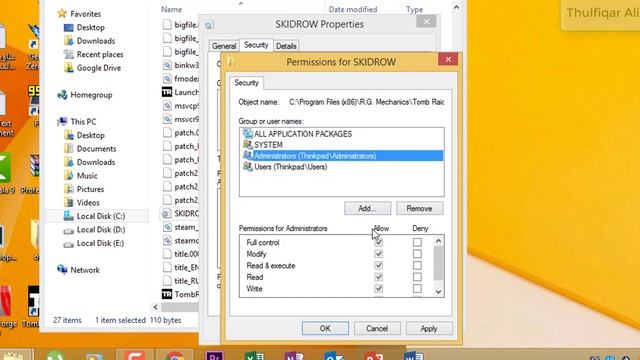The width and height of the screenshot is (640, 360).
Task: Open Desktop under Favorites in sidebar
Action: pos(90,27)
